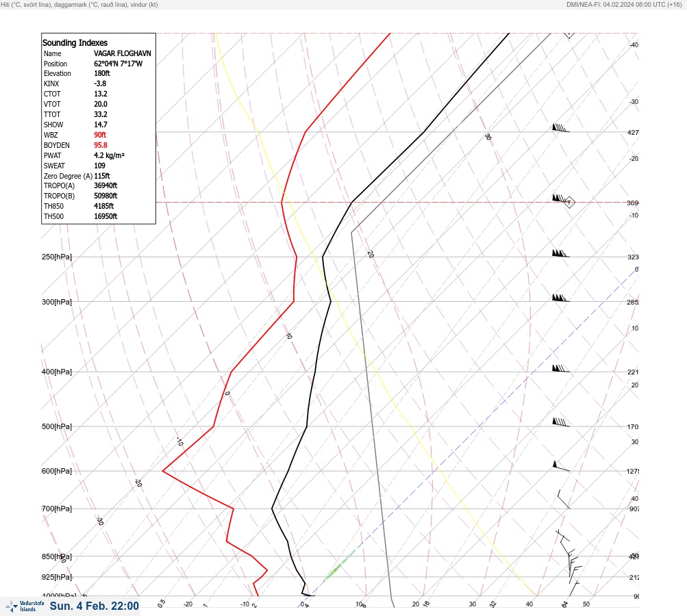
Task: Click the 250[hPa] pressure label
Action: tap(57, 257)
